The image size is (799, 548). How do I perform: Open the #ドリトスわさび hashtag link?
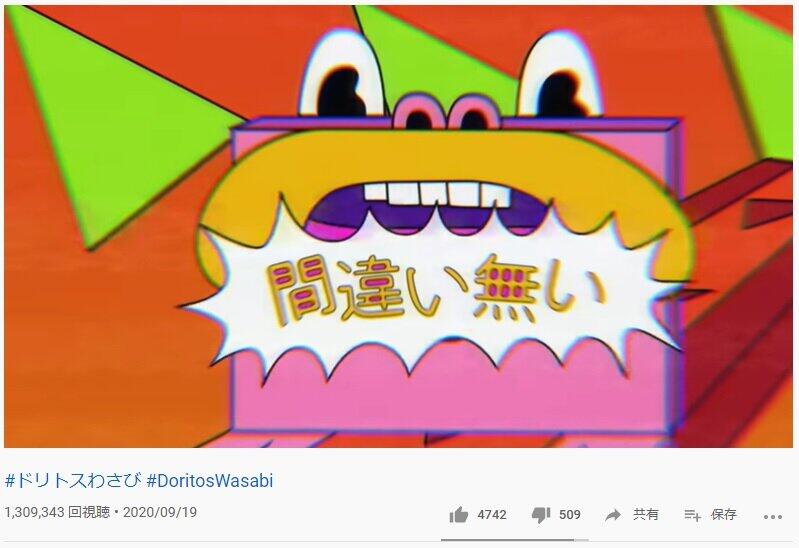(x=73, y=481)
